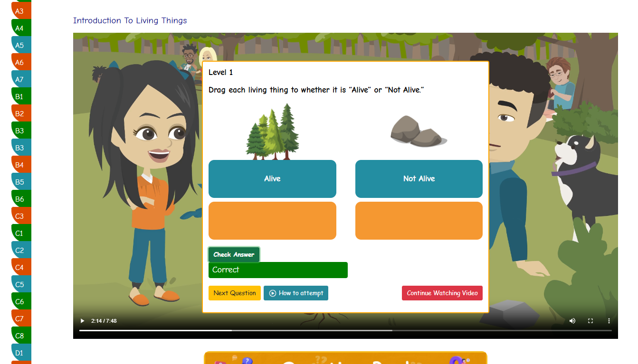This screenshot has width=638, height=364.
Task: Click the Not Alive category box
Action: 419,179
